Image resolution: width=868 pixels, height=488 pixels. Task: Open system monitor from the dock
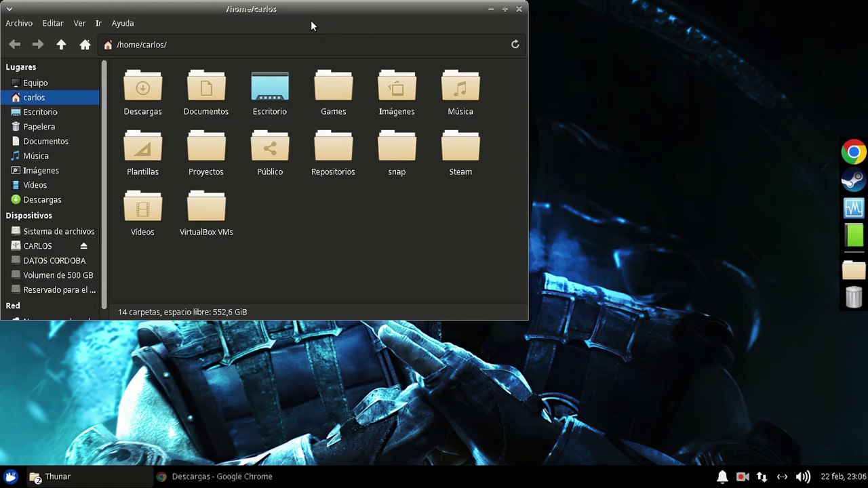pos(854,207)
